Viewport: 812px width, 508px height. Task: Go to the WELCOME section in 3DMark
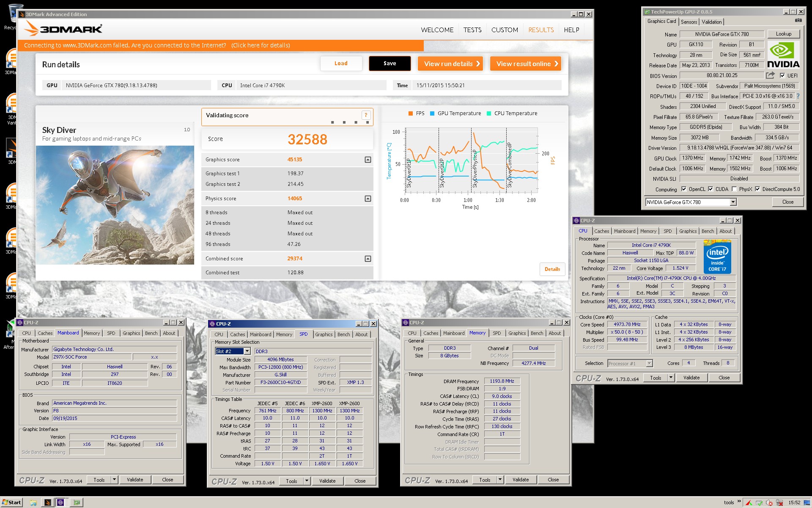tap(437, 30)
